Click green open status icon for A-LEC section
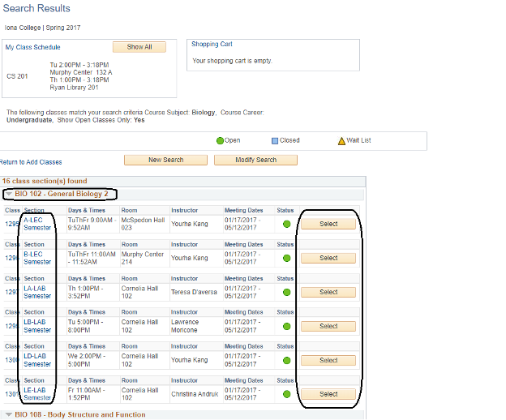Viewport: 506px width, 420px height. point(286,225)
